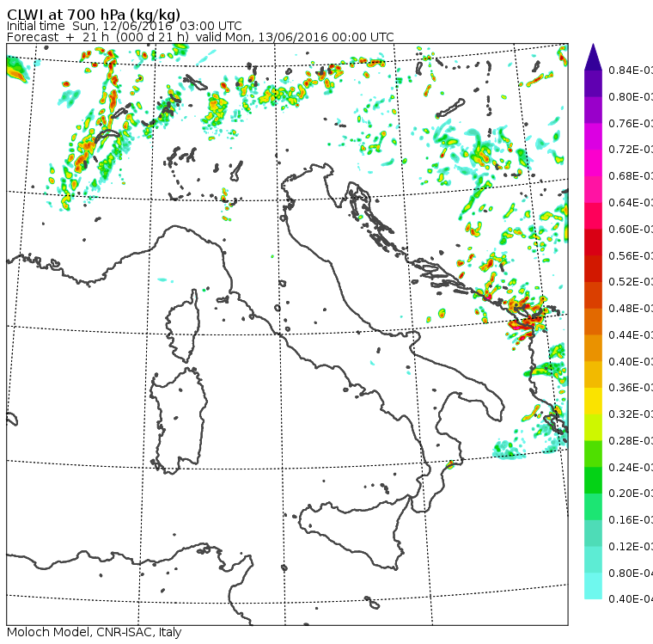Click the 0.56E-03 colorbar label
The width and height of the screenshot is (653, 644).
tap(631, 255)
